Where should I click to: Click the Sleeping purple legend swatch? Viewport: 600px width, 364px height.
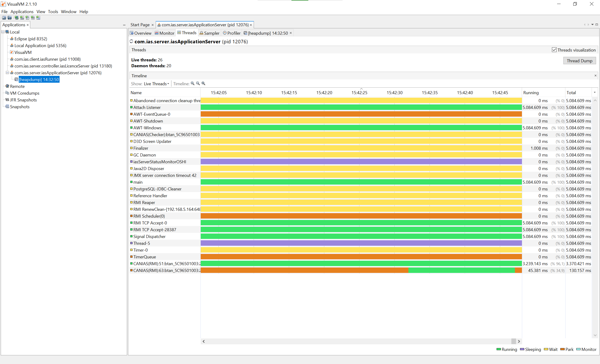click(x=522, y=349)
